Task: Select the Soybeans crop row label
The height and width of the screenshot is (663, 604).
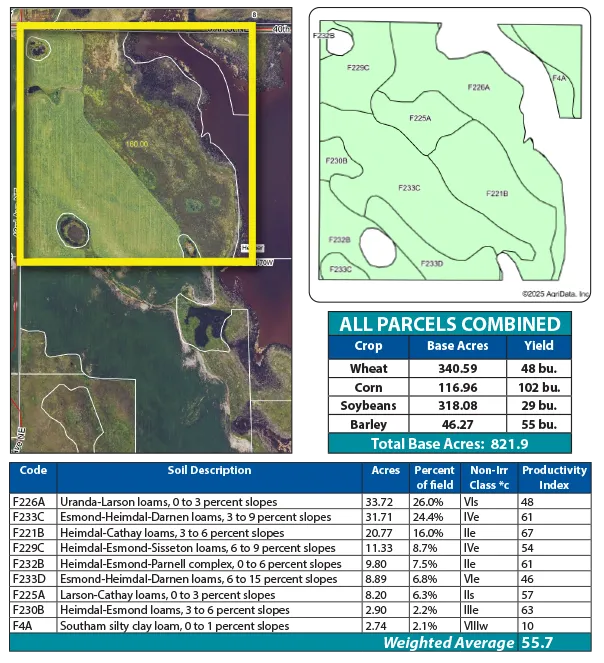Action: tap(368, 406)
